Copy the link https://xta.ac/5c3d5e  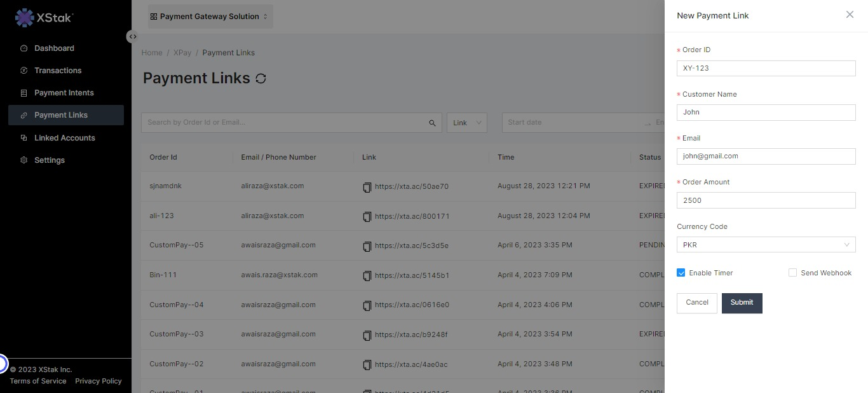tap(367, 246)
